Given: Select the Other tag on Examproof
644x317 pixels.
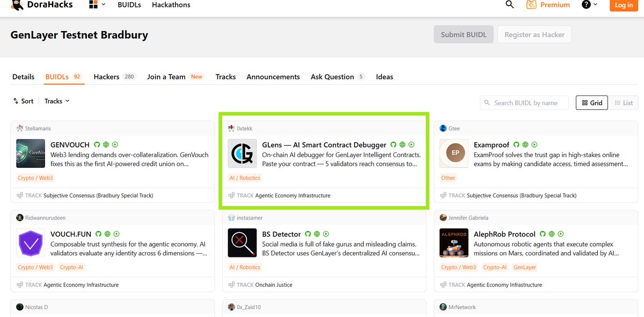Looking at the screenshot, I should pyautogui.click(x=448, y=178).
